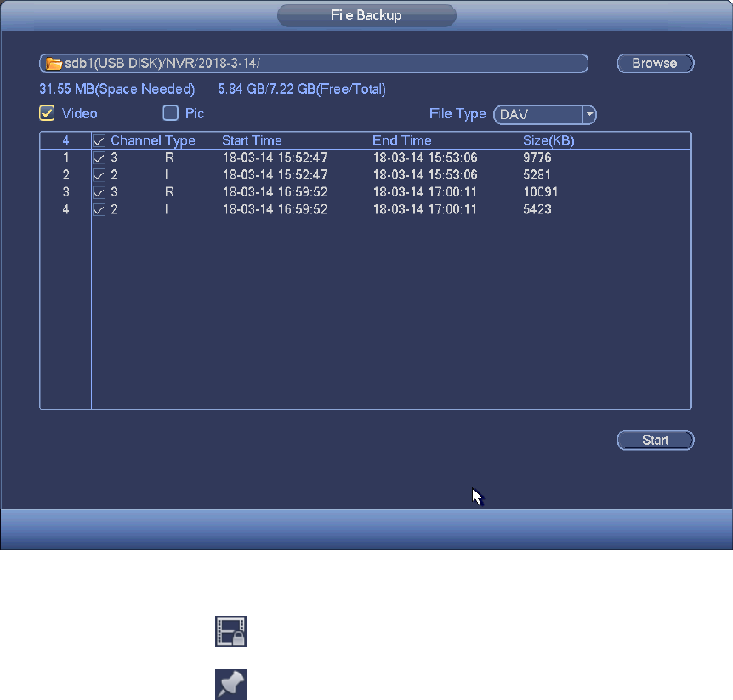
Task: Click the End Time column header
Action: click(x=402, y=140)
